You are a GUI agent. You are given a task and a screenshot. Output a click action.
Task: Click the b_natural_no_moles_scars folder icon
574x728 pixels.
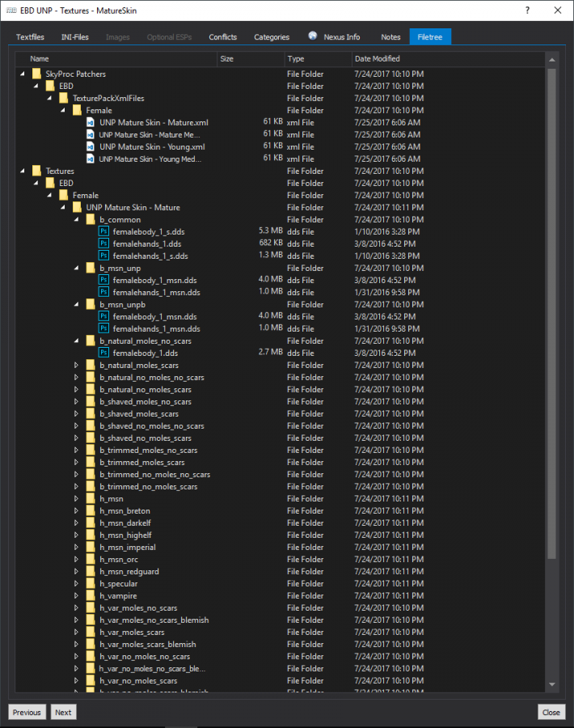(91, 389)
